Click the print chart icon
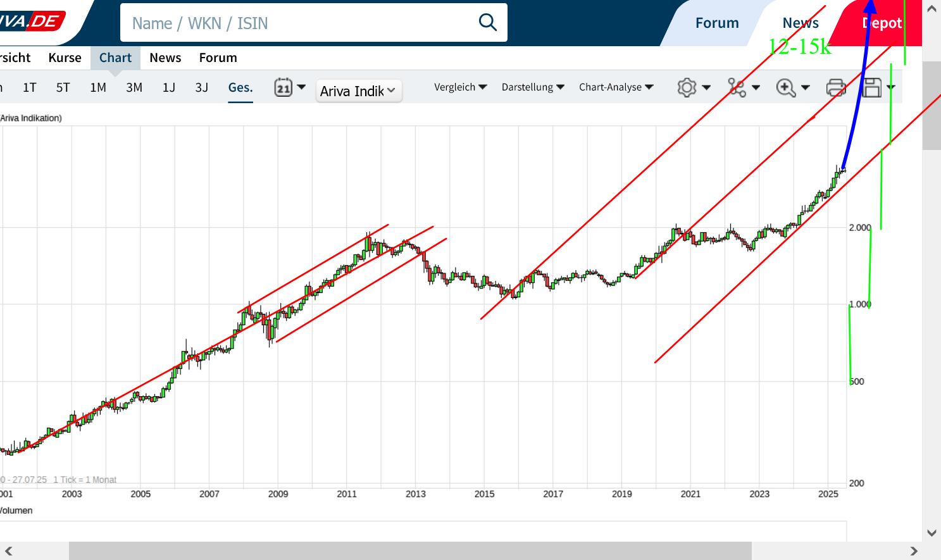 pyautogui.click(x=836, y=87)
